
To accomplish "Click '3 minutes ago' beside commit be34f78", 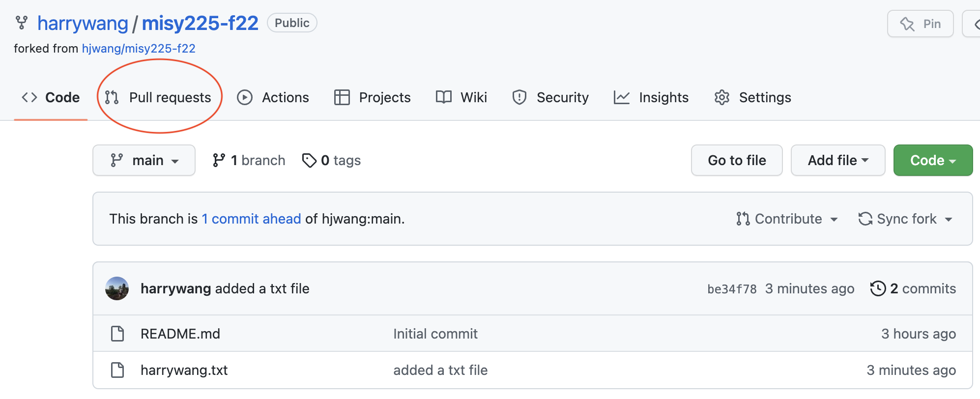I will [x=809, y=288].
